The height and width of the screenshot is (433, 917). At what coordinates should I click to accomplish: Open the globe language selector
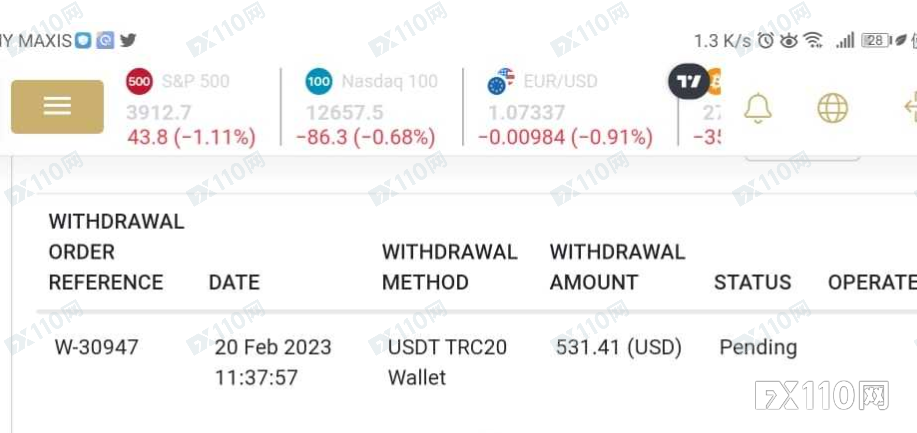click(833, 108)
